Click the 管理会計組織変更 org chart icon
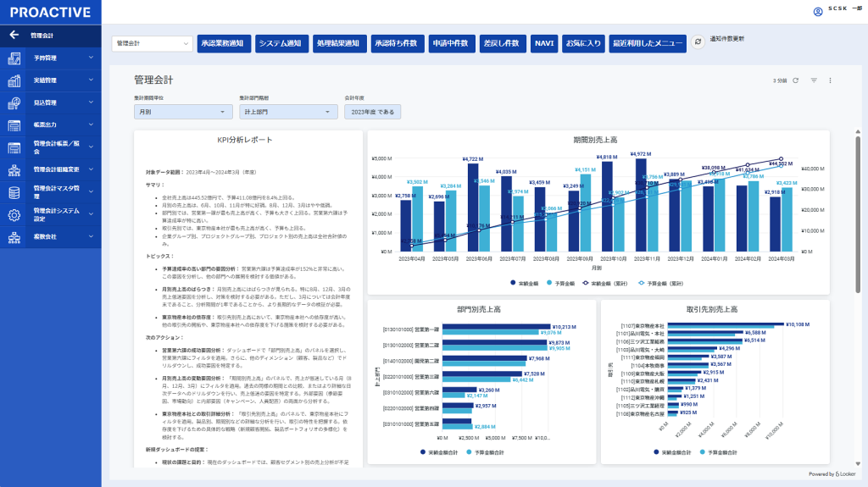 click(x=14, y=169)
